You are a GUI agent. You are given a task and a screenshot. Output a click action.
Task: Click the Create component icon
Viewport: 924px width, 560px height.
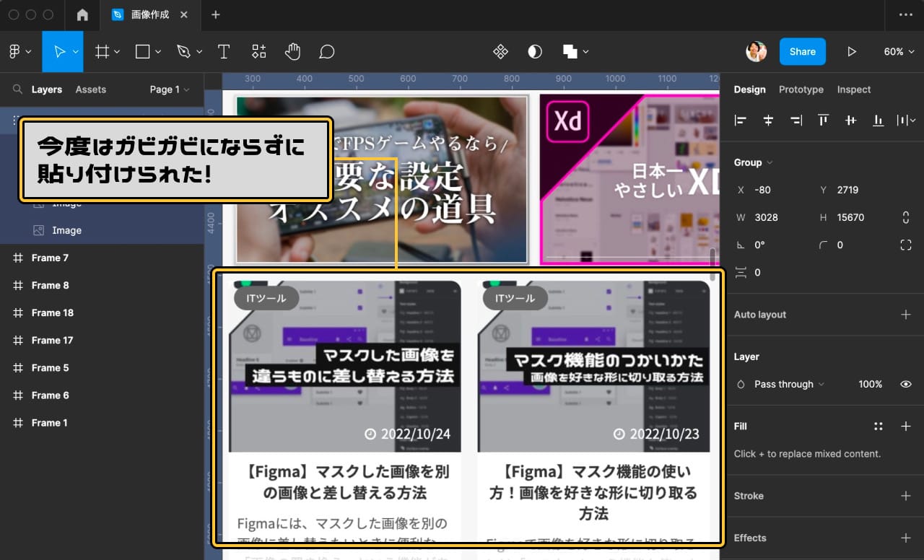500,52
